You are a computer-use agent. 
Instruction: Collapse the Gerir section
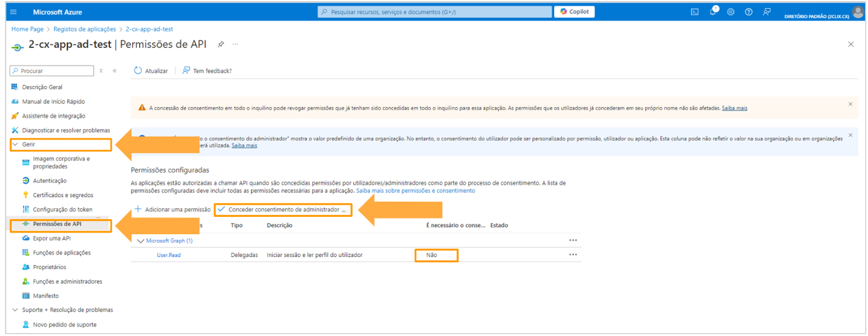tap(15, 144)
